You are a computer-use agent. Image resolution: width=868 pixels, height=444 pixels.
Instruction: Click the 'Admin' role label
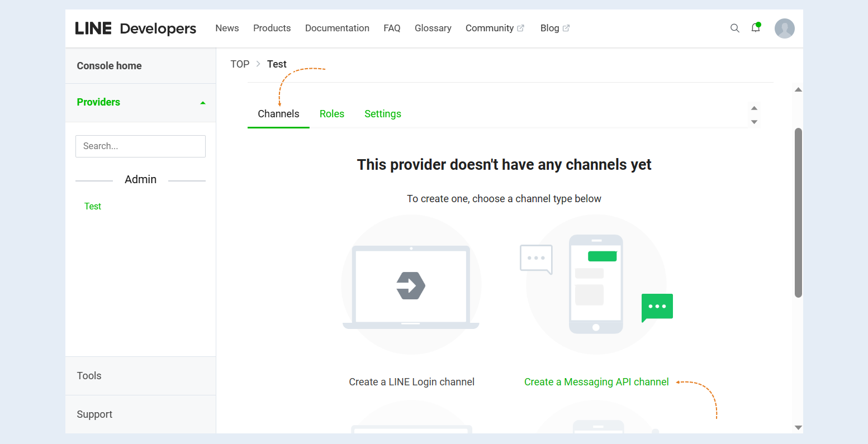coord(140,179)
